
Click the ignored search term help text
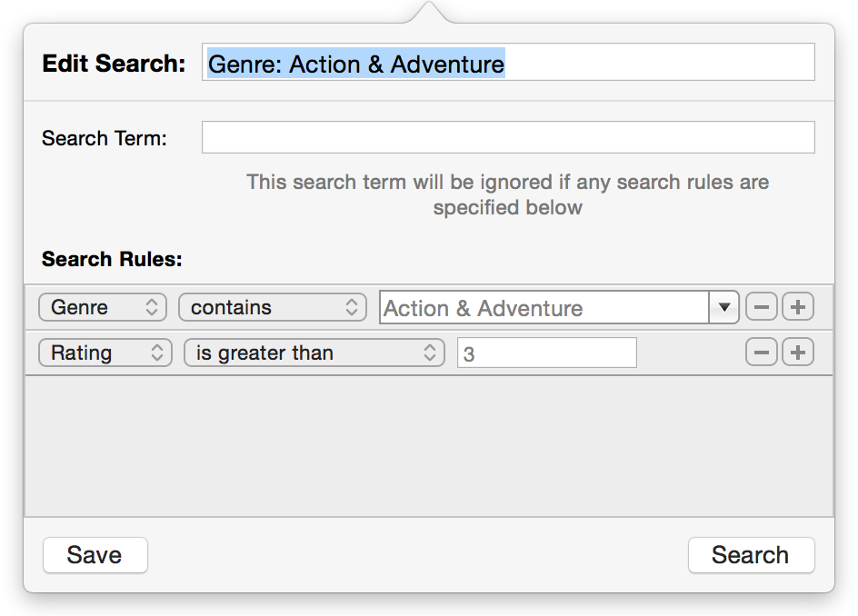507,194
